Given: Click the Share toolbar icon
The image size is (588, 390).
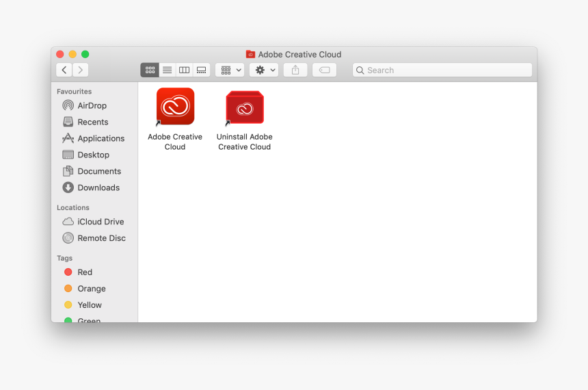Looking at the screenshot, I should [x=295, y=70].
